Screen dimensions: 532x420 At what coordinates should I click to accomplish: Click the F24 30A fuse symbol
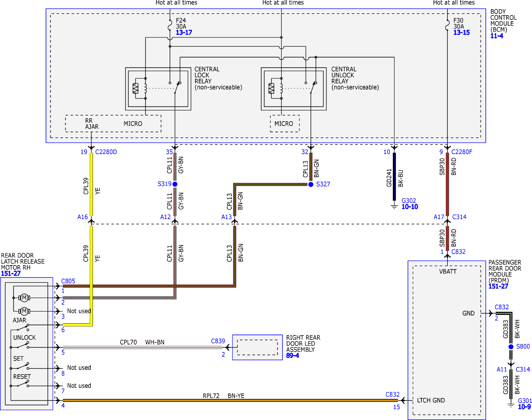170,25
